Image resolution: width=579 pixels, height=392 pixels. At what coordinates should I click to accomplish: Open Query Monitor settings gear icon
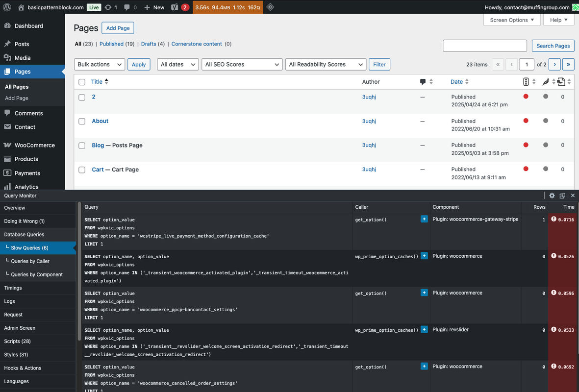point(552,196)
